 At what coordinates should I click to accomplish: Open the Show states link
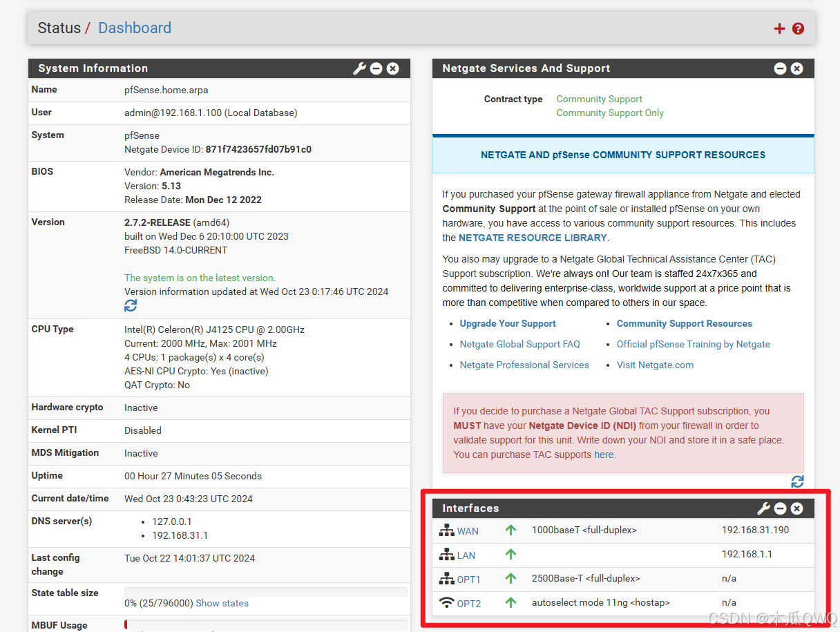[x=222, y=603]
